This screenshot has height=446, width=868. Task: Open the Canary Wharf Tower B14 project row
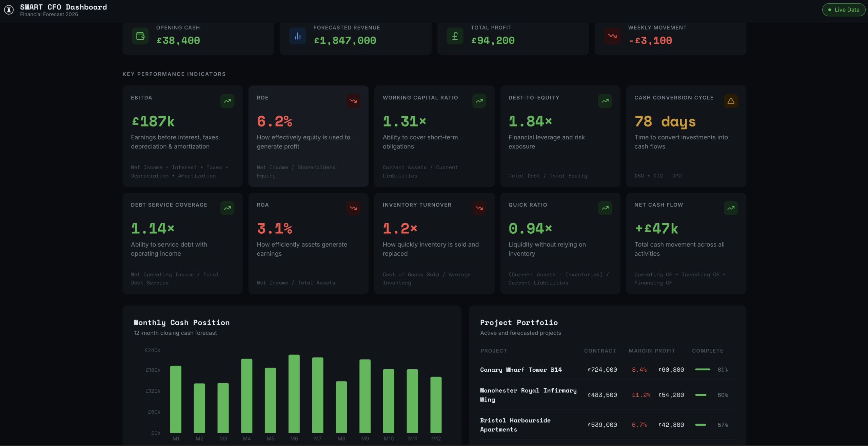521,370
